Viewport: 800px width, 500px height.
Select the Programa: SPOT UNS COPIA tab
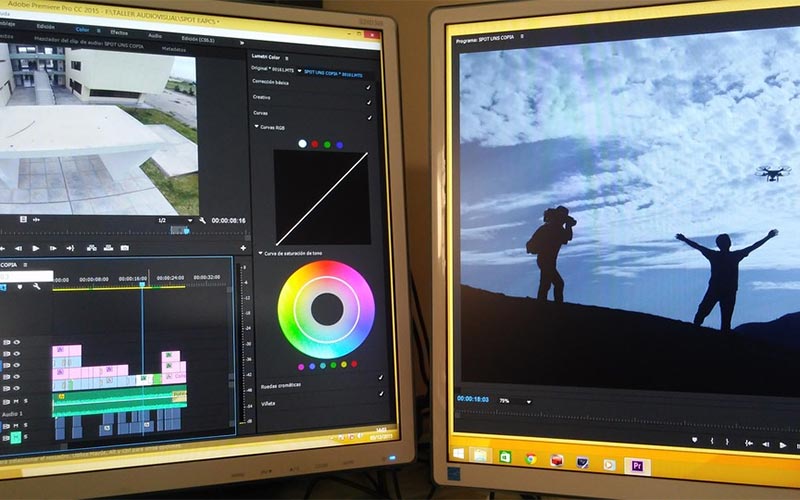point(485,38)
